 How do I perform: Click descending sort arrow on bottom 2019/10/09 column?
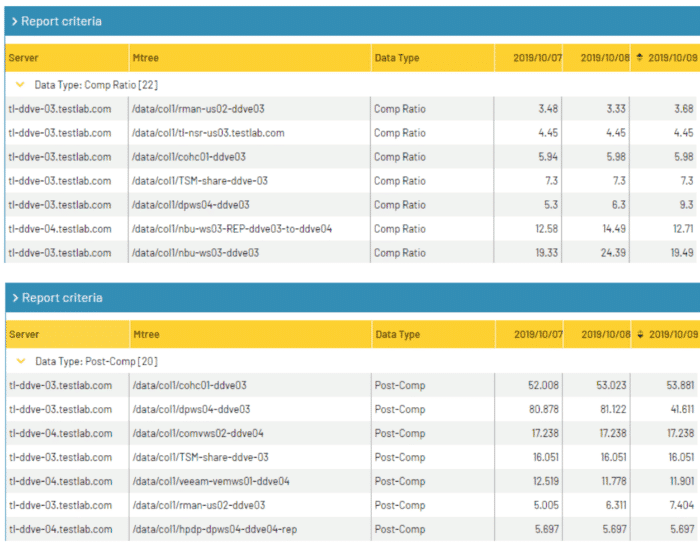(x=640, y=335)
